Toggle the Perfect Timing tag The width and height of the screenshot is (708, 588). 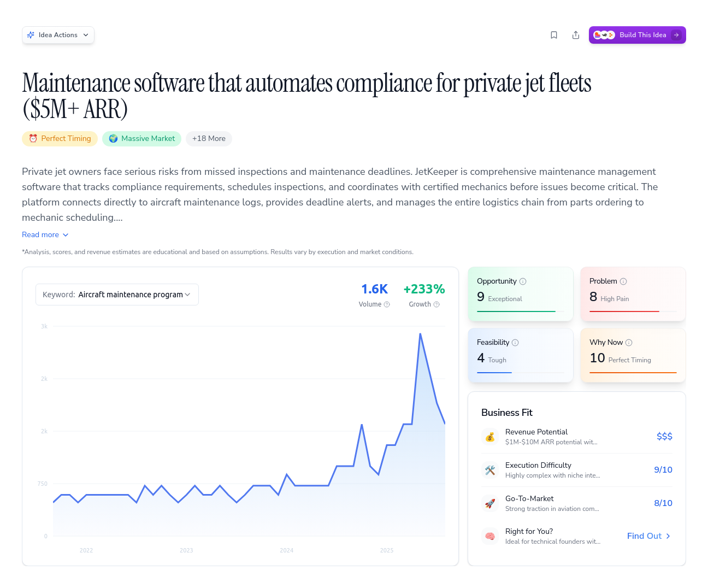pos(60,138)
